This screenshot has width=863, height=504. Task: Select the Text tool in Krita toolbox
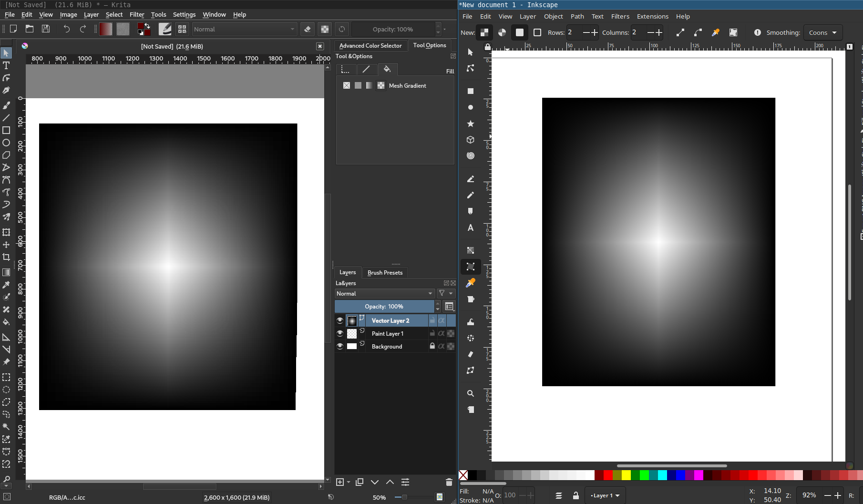[x=6, y=65]
